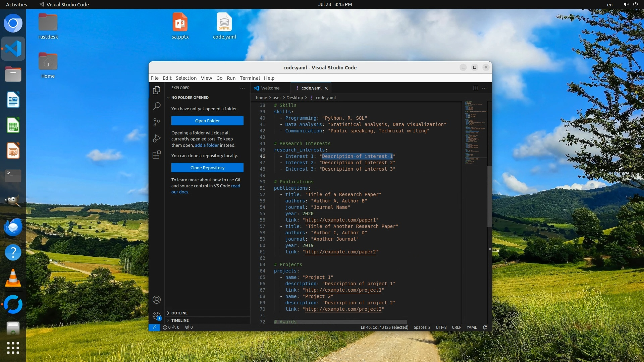644x362 pixels.
Task: Expand the Timeline section
Action: pos(180,320)
